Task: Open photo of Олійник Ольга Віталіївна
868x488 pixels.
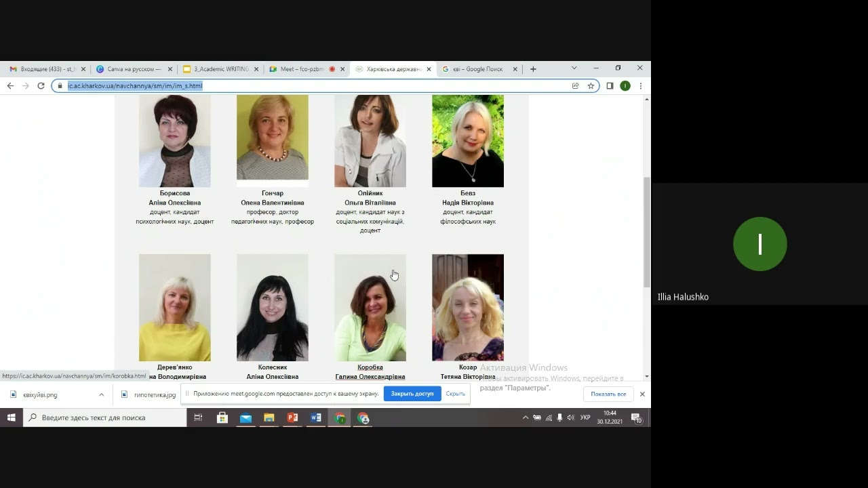Action: coord(370,141)
